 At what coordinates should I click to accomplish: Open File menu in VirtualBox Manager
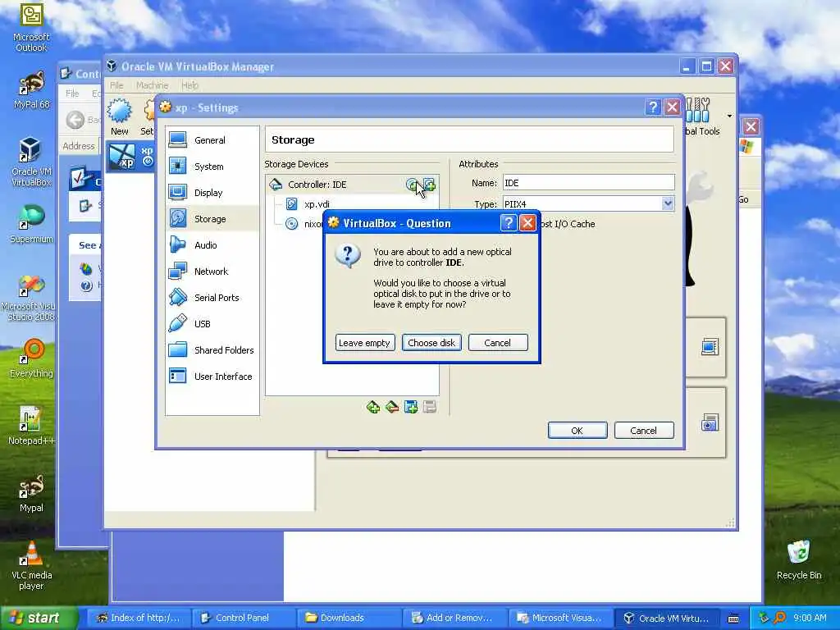pos(116,85)
